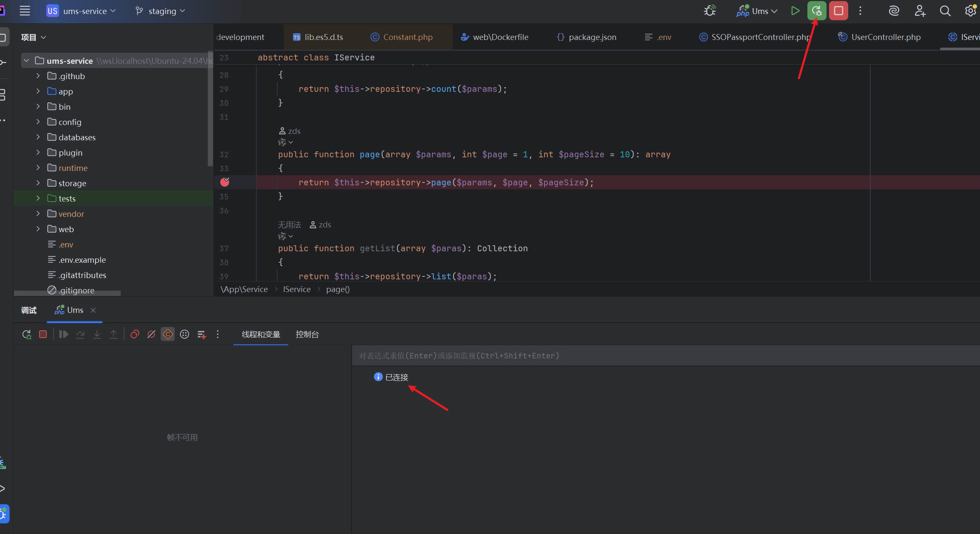This screenshot has height=534, width=980.
Task: Open the staging branch dropdown
Action: pyautogui.click(x=162, y=11)
